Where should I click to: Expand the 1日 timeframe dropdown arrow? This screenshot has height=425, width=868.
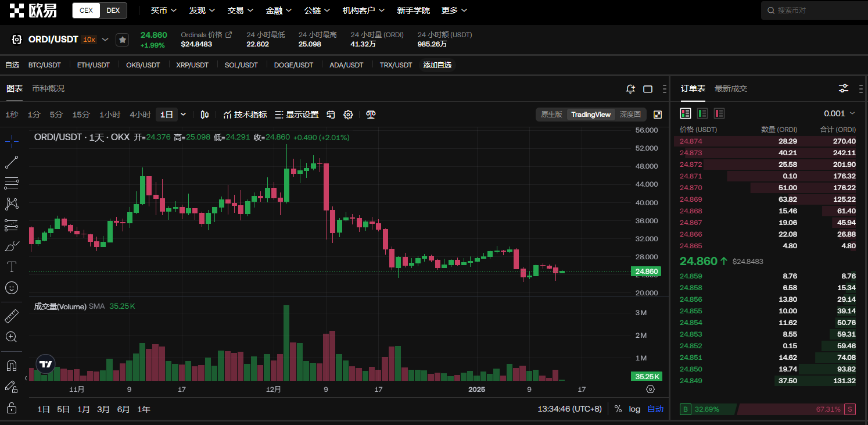tap(184, 115)
